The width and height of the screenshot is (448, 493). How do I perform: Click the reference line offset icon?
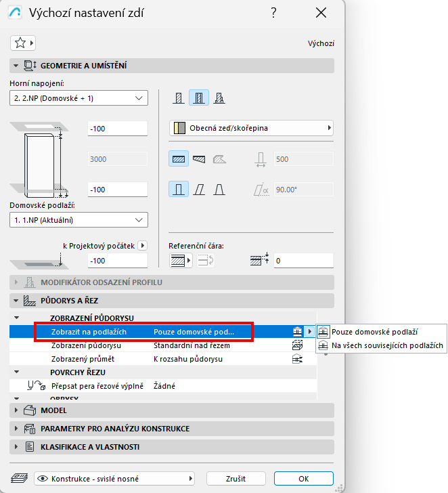pos(259,260)
